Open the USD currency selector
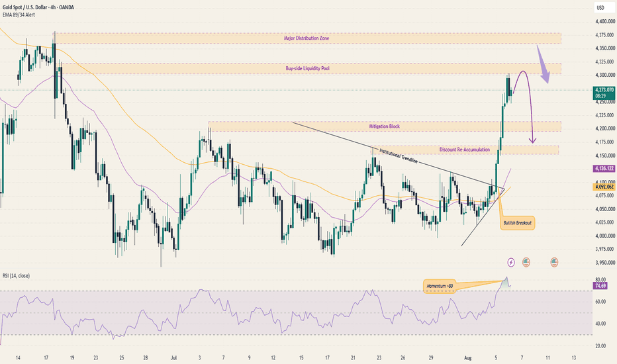 coord(604,7)
